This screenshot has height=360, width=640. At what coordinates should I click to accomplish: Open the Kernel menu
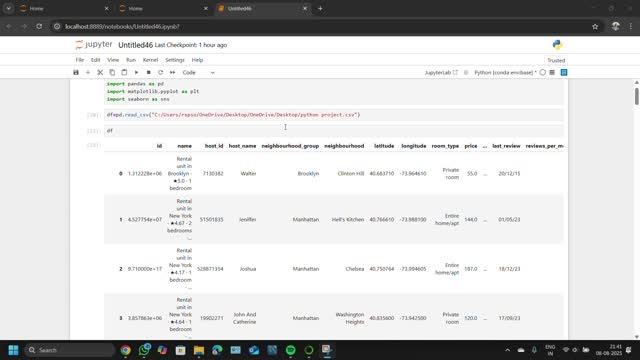(150, 60)
